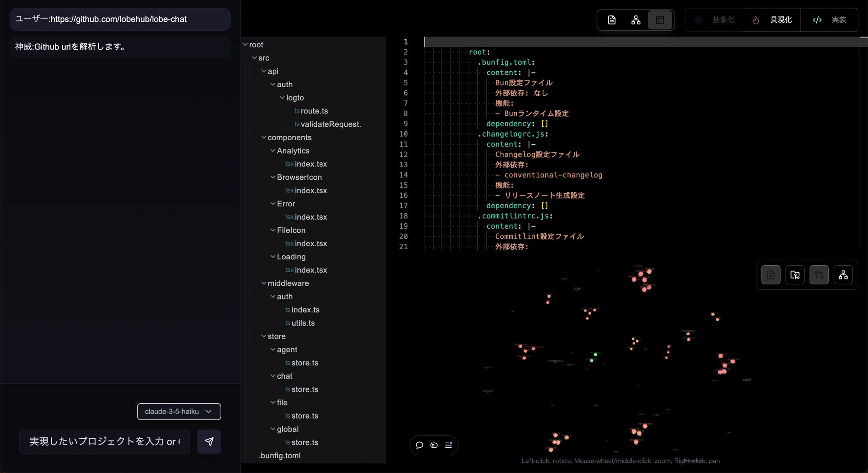Open the document view icon in top toolbar

pos(612,20)
